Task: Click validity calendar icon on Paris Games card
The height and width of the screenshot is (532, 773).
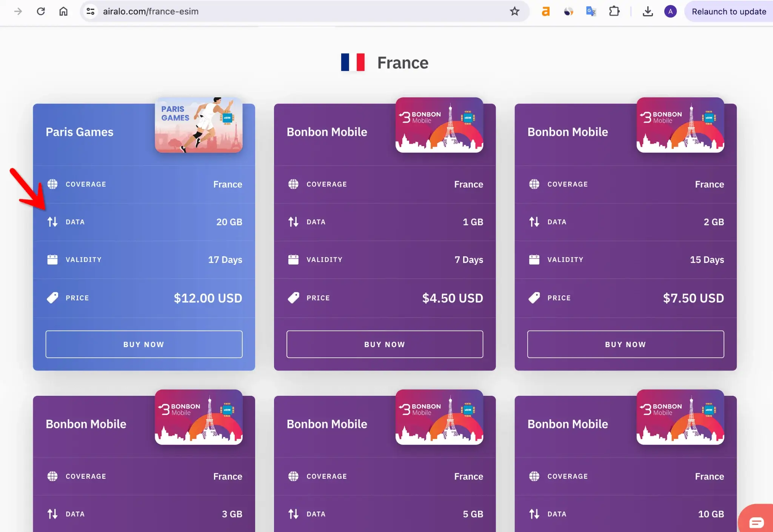Action: 52,260
